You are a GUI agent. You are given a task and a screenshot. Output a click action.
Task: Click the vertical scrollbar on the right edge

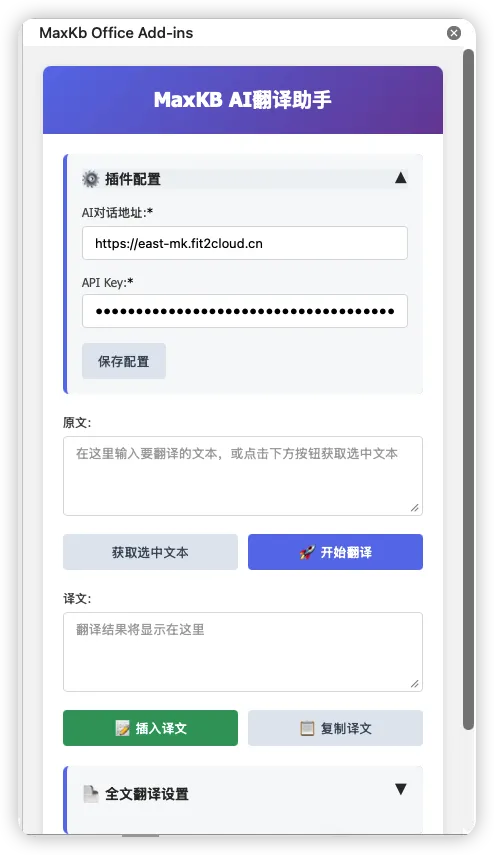[468, 389]
